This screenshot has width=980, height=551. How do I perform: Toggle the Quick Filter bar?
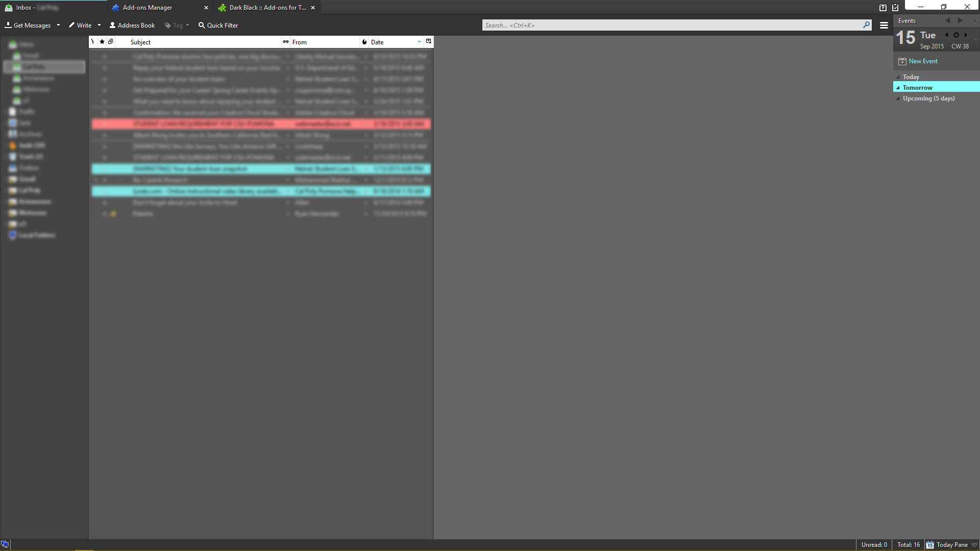point(218,26)
